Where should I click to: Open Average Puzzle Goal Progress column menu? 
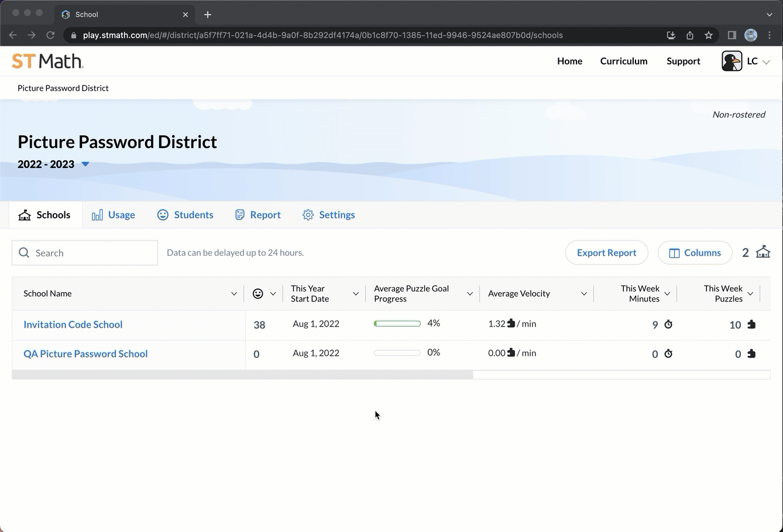[469, 294]
